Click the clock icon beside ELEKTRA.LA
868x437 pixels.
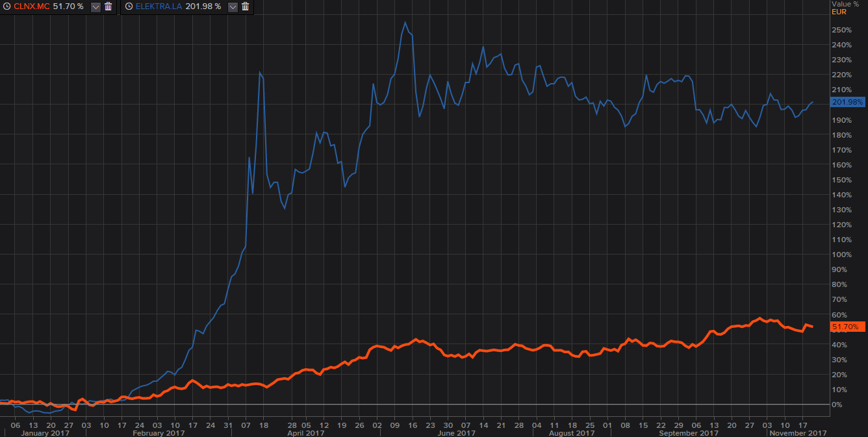point(129,6)
